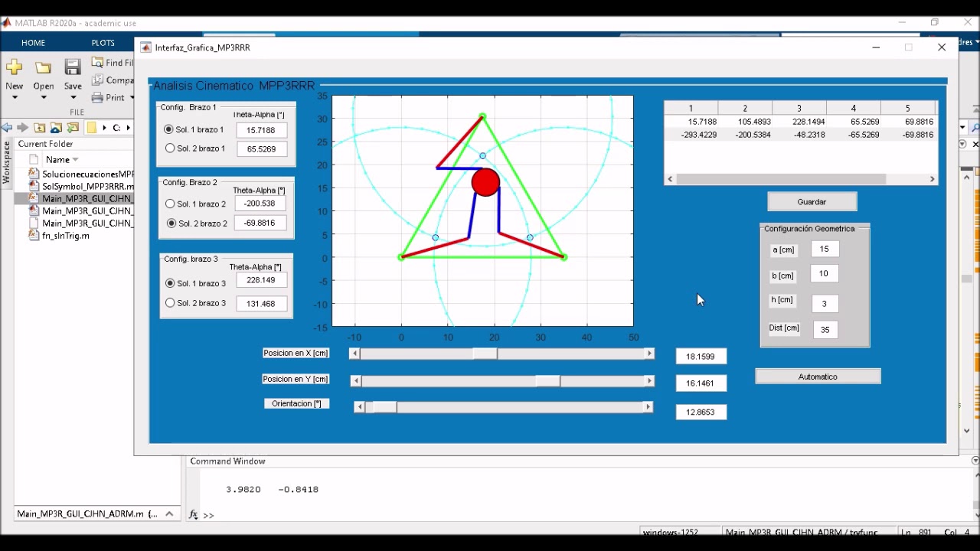
Task: Click the Print icon in MATLAB toolbar
Action: pyautogui.click(x=97, y=97)
